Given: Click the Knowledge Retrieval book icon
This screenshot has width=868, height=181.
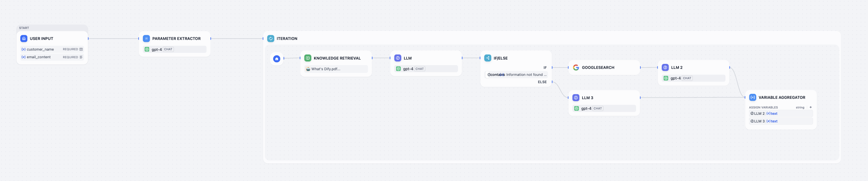Looking at the screenshot, I should pos(308,58).
